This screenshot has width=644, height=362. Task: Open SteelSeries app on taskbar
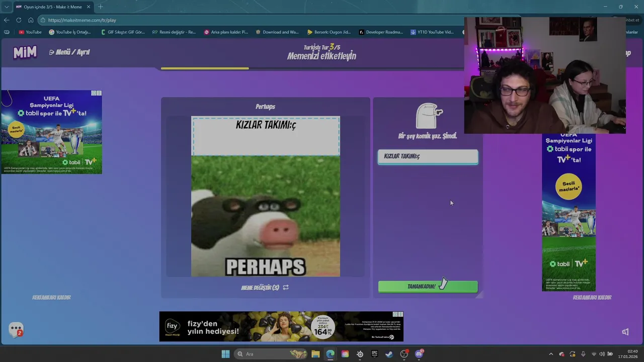pos(360,354)
